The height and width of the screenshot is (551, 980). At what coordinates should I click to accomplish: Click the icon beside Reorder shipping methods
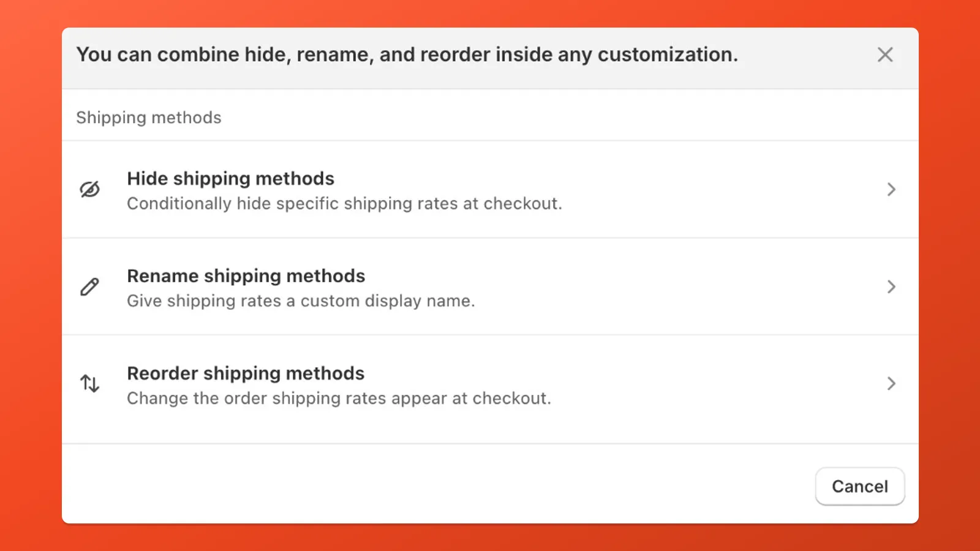pyautogui.click(x=90, y=384)
